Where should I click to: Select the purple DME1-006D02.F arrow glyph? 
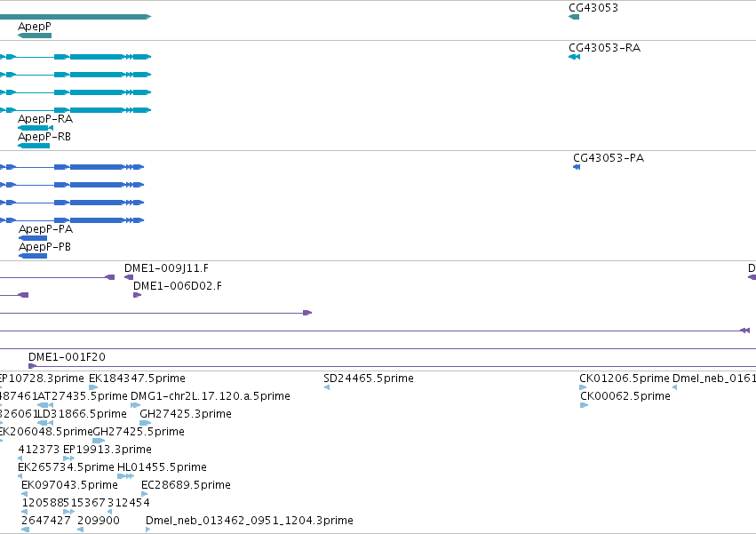(138, 295)
